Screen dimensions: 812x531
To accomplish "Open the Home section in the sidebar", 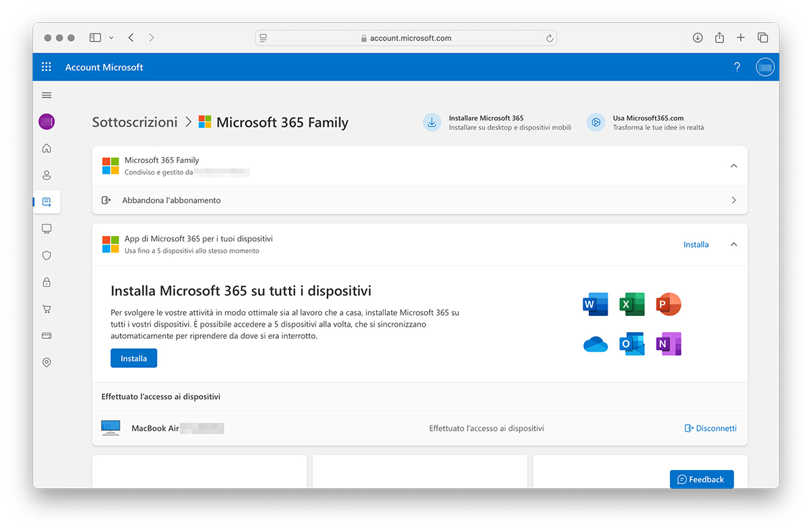I will pyautogui.click(x=46, y=147).
